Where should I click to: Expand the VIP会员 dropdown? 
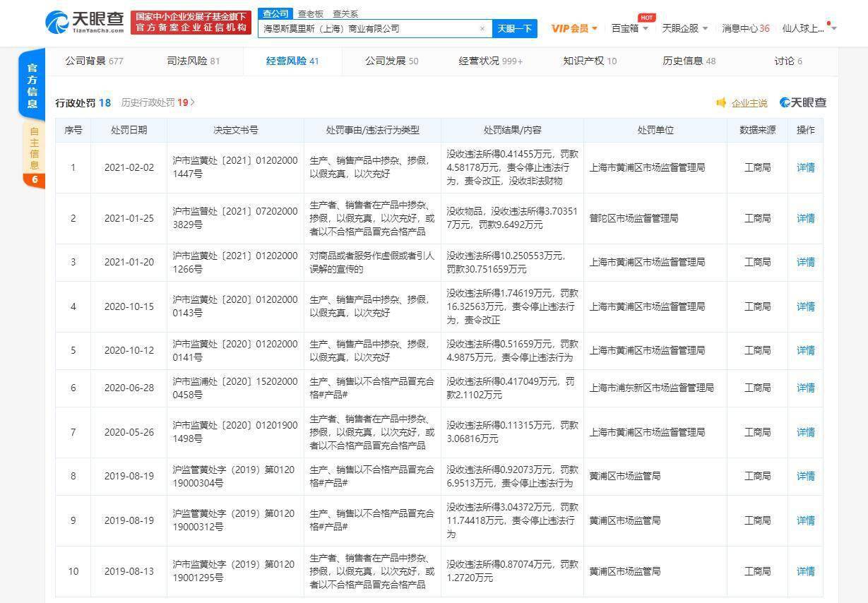click(x=574, y=28)
